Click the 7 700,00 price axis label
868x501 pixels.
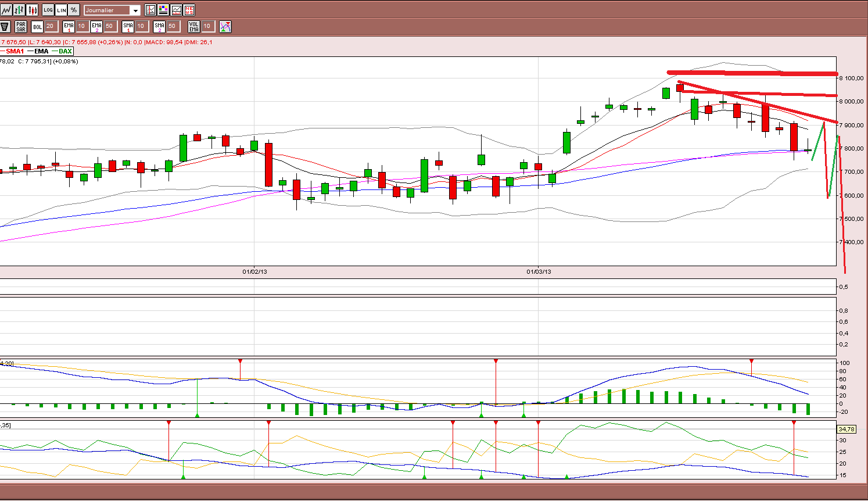coord(851,172)
